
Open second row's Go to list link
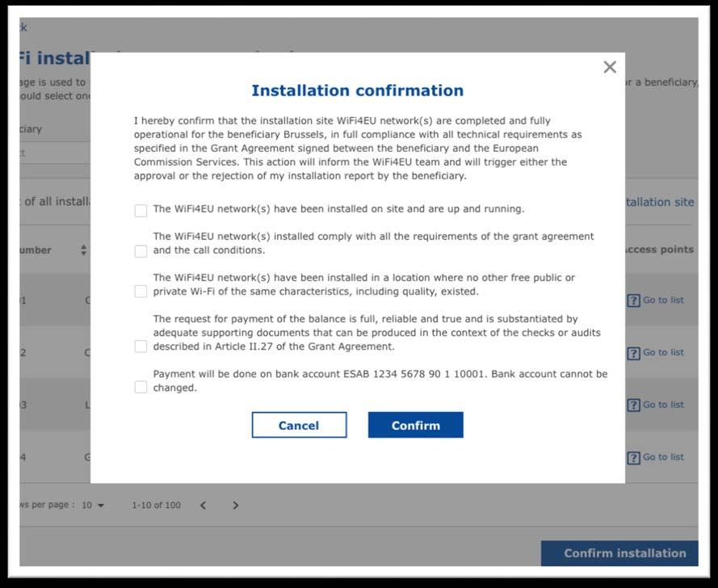click(663, 353)
